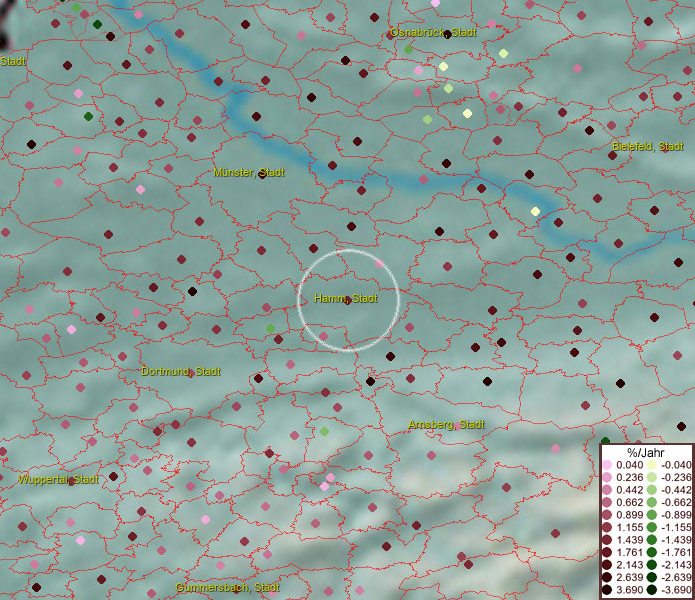
Task: Click the 0.236 pink legend swatch
Action: [607, 477]
